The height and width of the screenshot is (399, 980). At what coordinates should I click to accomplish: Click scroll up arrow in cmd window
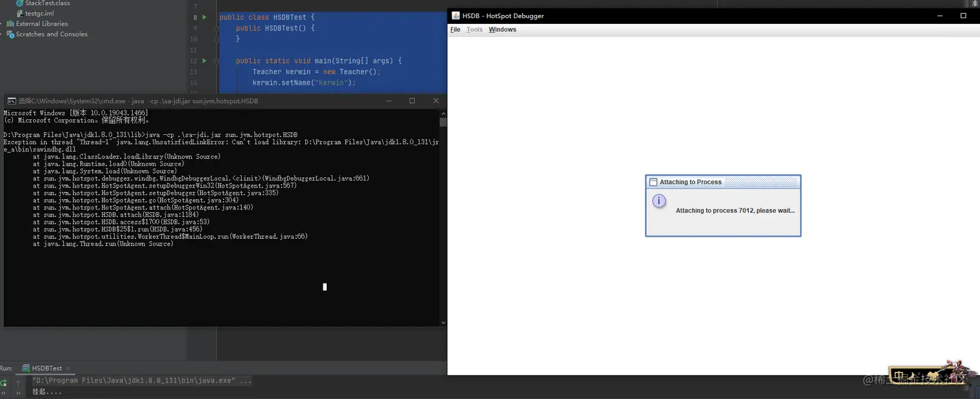pos(443,112)
